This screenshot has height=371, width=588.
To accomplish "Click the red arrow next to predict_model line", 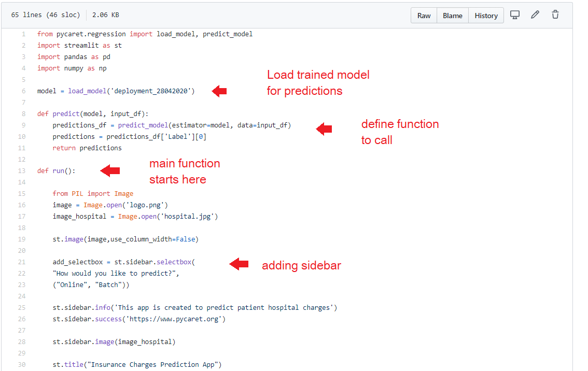I will click(x=324, y=129).
